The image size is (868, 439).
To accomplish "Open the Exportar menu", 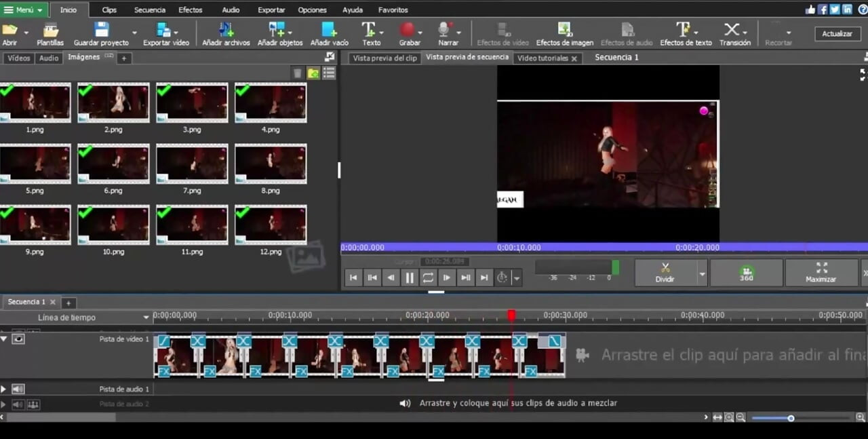I will [x=271, y=10].
